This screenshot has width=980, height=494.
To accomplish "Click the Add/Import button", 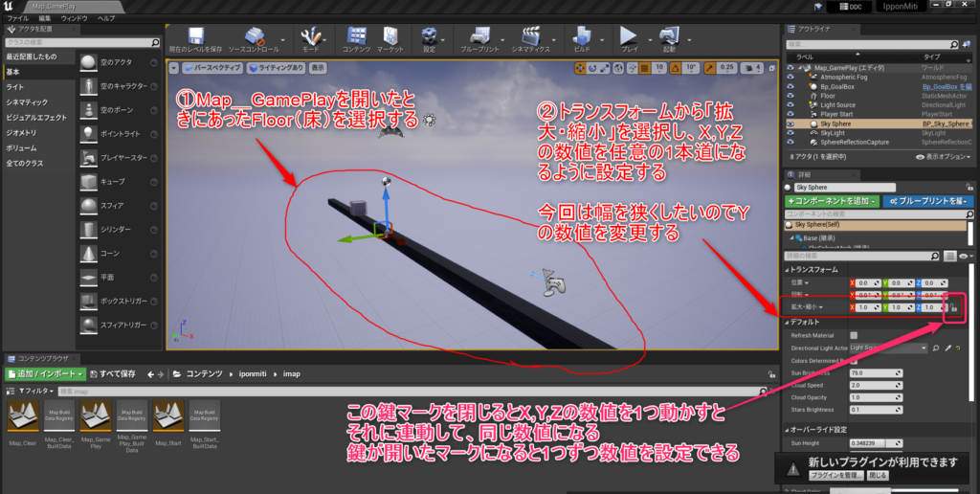I will click(x=45, y=372).
